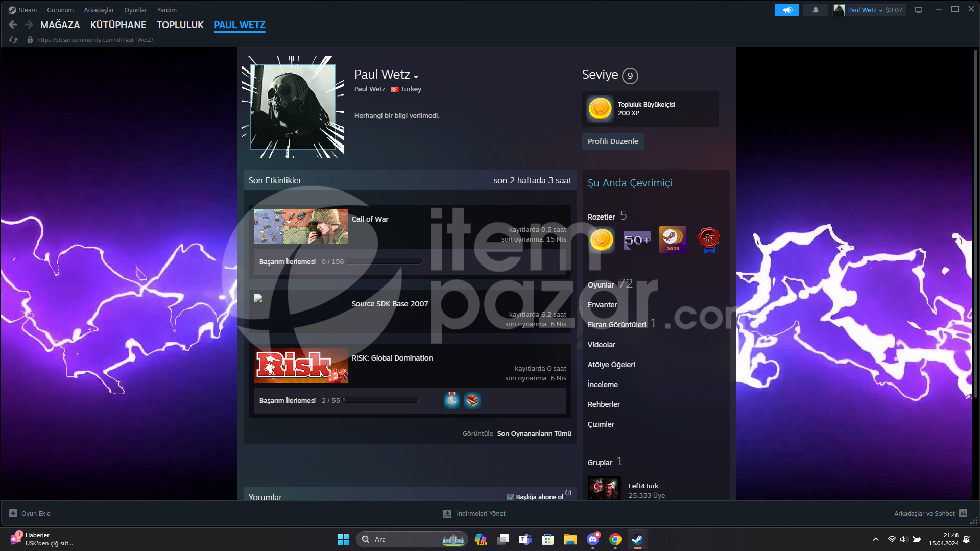Open Son Oynananların Tümü link
Screen dimensions: 980x551
click(534, 433)
